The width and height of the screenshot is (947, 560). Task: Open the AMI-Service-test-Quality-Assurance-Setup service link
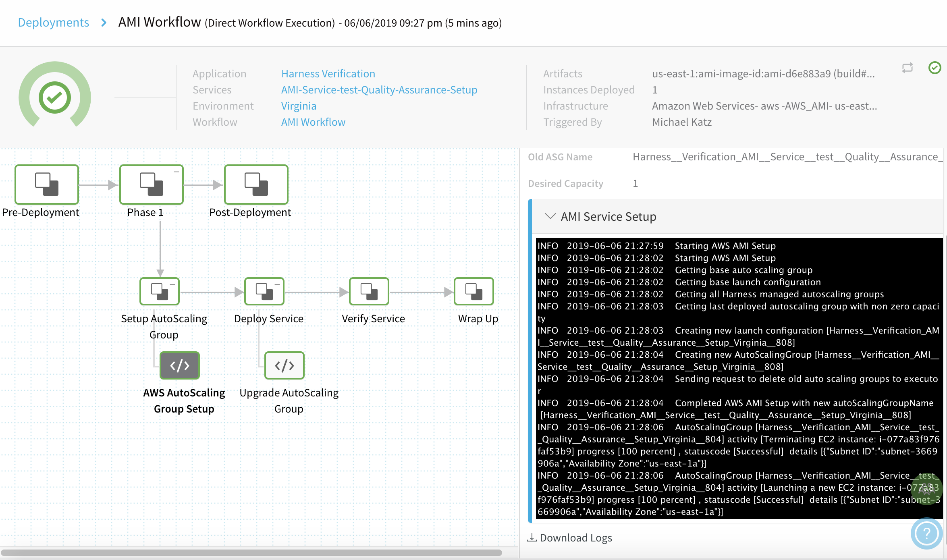(x=379, y=90)
